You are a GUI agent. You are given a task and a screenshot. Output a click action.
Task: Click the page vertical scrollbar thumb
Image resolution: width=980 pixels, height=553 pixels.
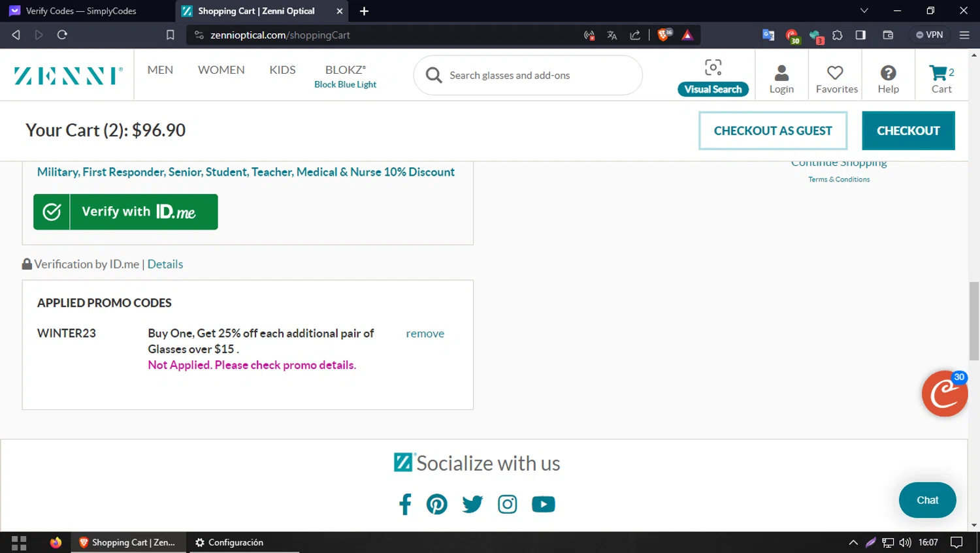point(974,321)
